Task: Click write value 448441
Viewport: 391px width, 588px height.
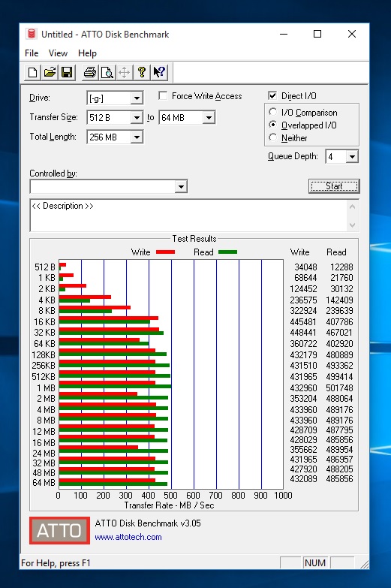Action: 303,332
